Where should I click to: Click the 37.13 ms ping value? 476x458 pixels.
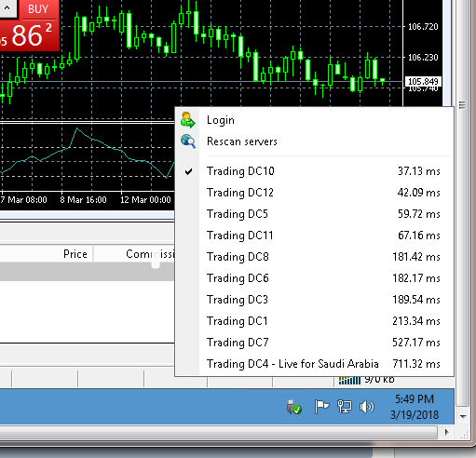tap(419, 171)
